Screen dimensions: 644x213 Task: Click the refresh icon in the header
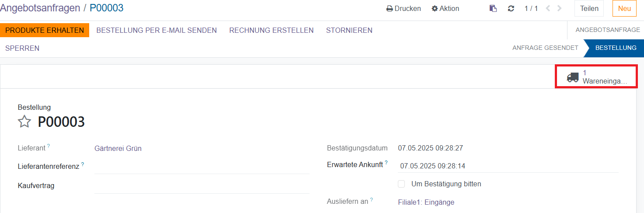click(511, 9)
